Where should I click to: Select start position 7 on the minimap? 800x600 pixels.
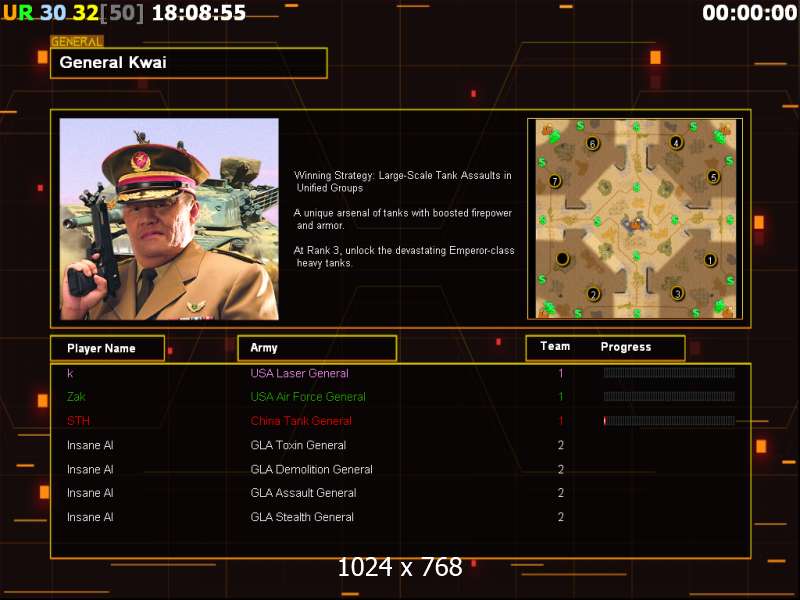click(555, 181)
